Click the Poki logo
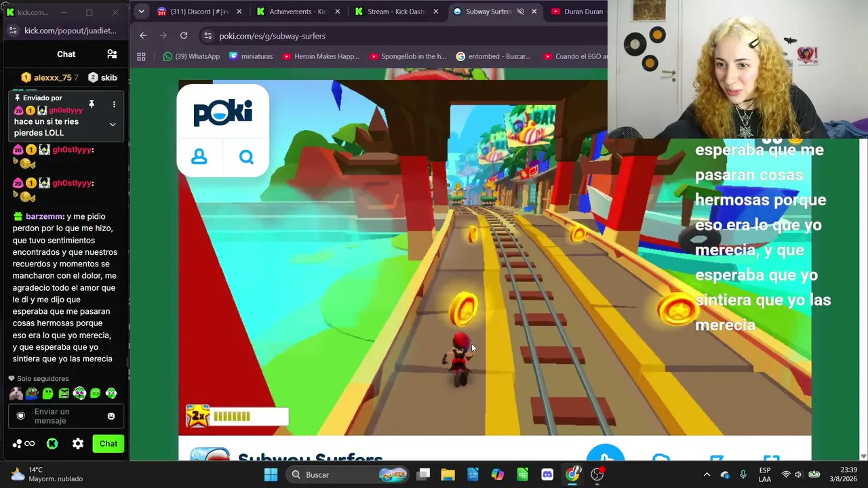 point(222,113)
